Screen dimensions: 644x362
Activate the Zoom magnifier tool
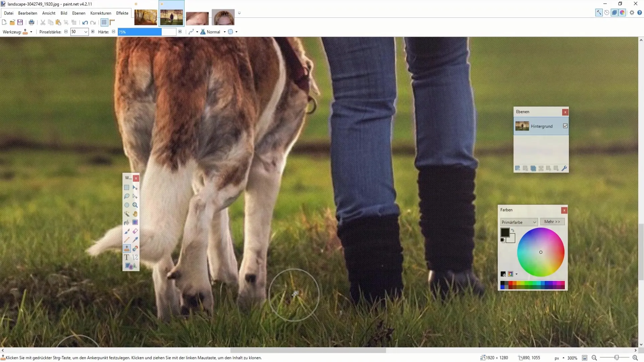pyautogui.click(x=135, y=205)
